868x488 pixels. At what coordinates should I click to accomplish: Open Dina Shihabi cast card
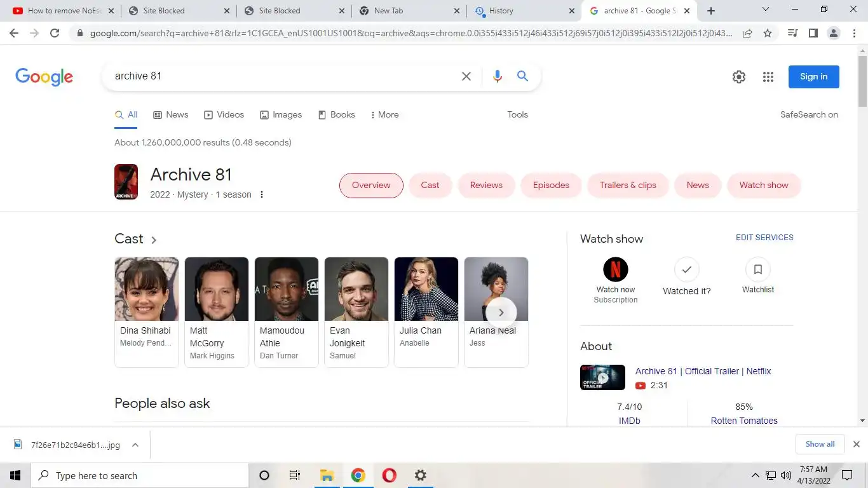(147, 312)
